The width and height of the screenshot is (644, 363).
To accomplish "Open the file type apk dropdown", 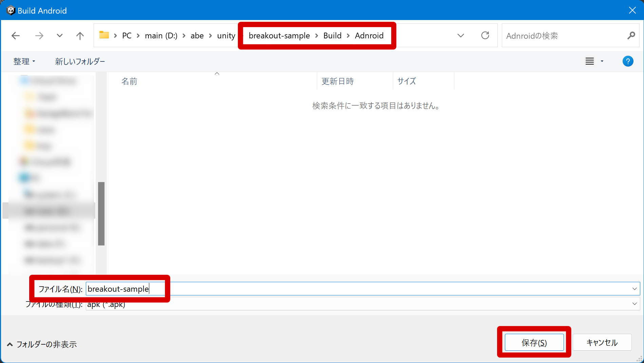I will point(363,304).
